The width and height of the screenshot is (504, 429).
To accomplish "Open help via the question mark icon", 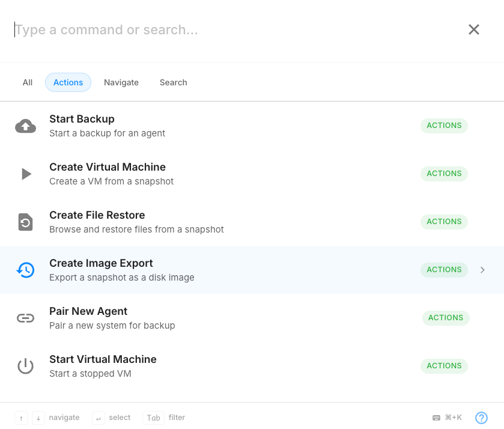I will tap(481, 418).
